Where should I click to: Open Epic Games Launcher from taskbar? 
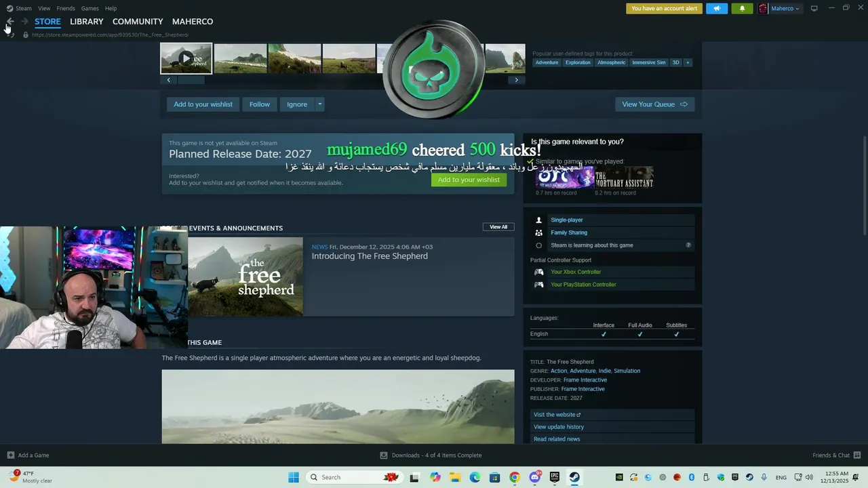tap(554, 477)
